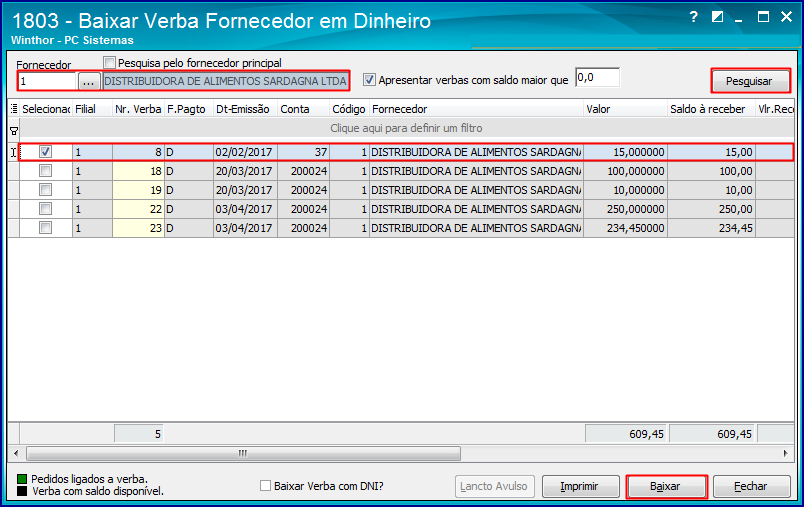
Task: Click 'Clique aqui para definir um filtro' row
Action: 406,128
